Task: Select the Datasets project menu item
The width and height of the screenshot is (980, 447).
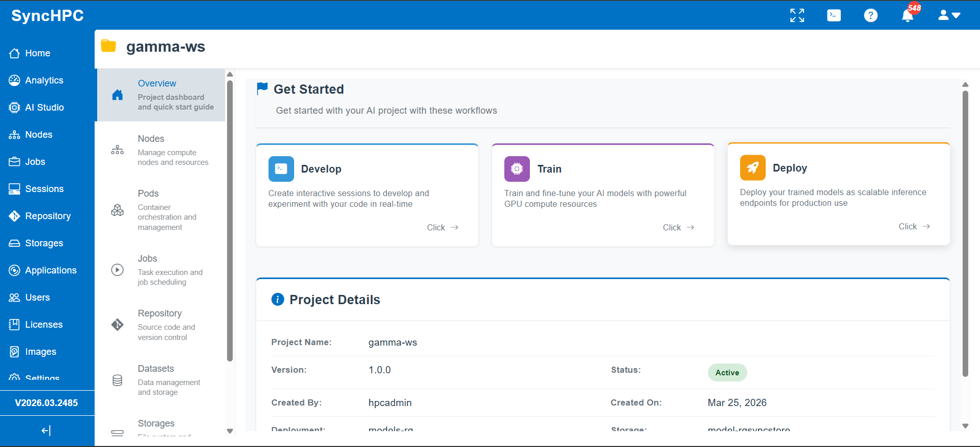Action: click(x=161, y=380)
